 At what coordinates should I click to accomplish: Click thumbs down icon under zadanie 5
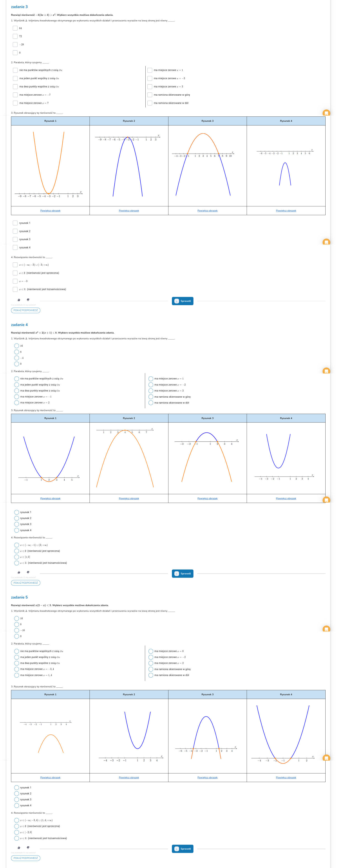pos(28,847)
